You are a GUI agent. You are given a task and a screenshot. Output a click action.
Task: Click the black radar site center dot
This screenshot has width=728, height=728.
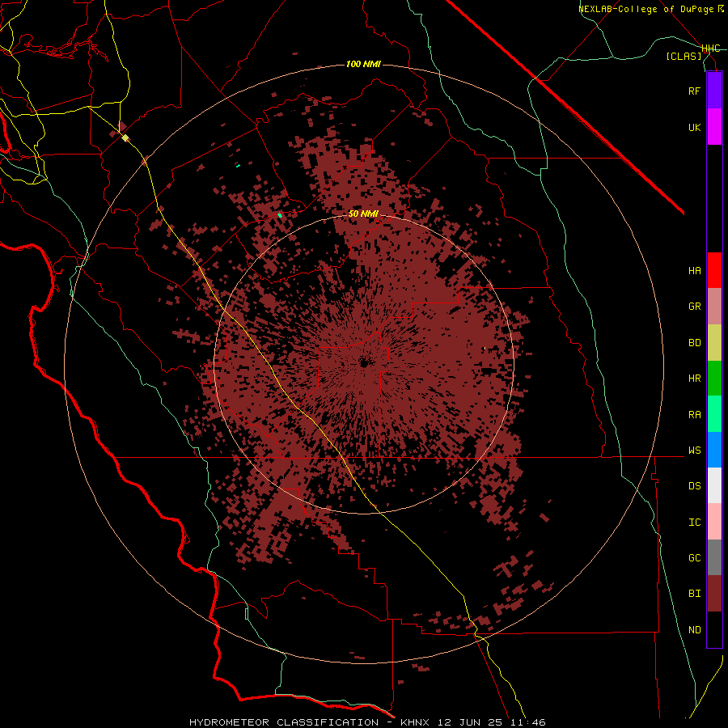point(364,363)
